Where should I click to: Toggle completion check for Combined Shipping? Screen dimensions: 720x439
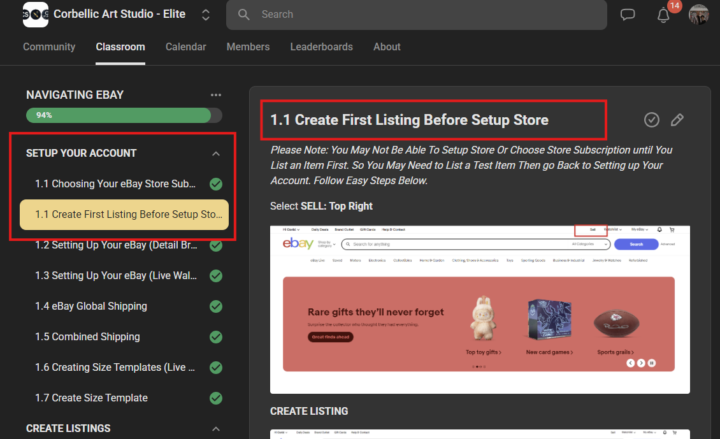click(x=216, y=337)
